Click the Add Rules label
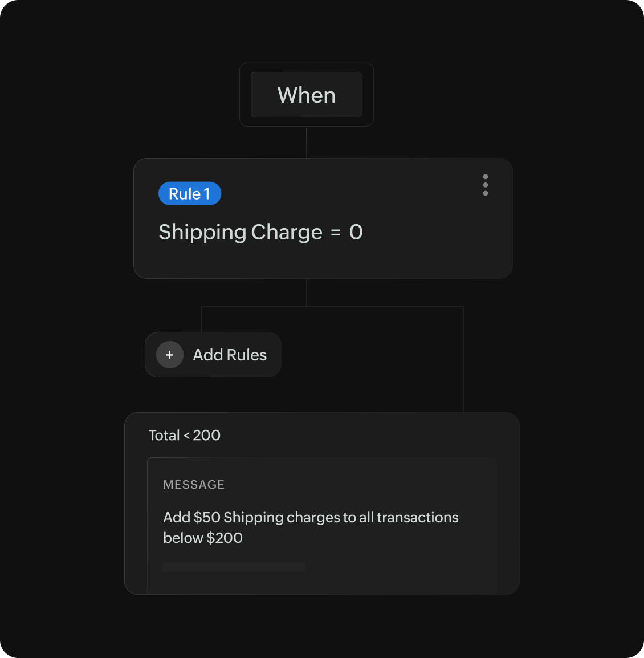Screen dimensions: 644x658 pos(230,355)
